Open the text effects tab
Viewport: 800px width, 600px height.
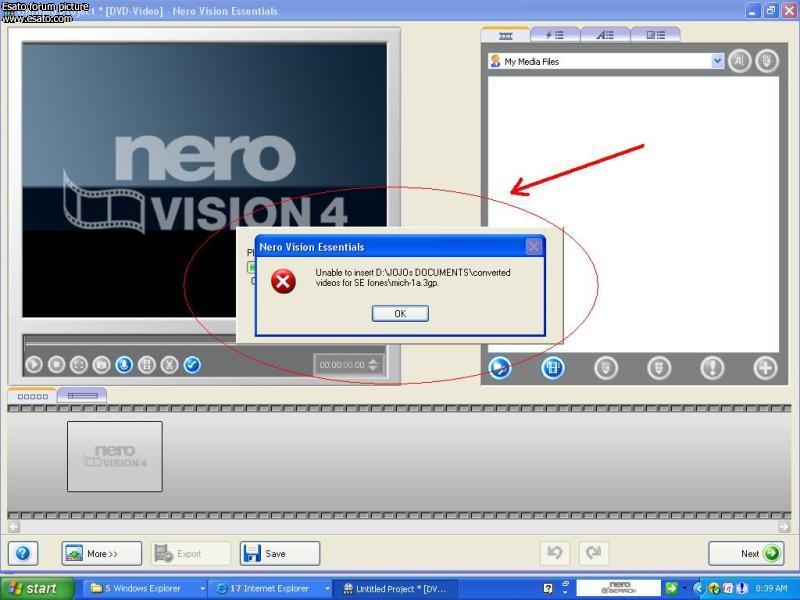(x=605, y=35)
